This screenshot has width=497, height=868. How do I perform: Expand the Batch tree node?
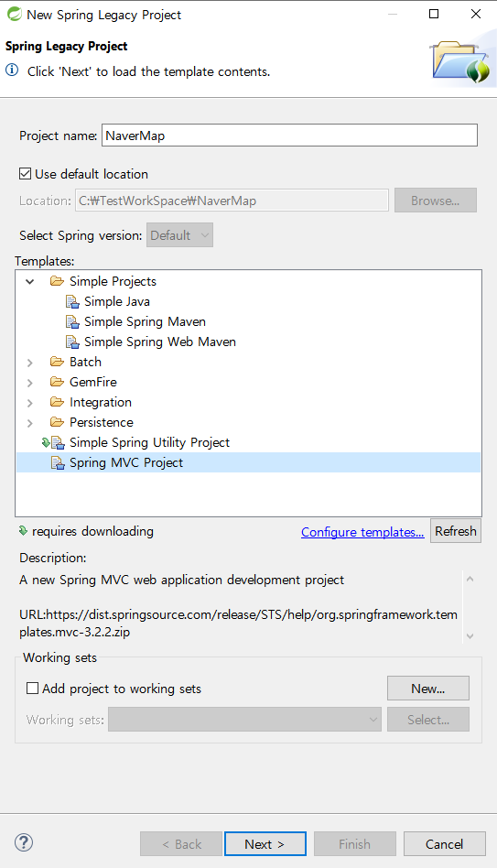[x=30, y=363]
